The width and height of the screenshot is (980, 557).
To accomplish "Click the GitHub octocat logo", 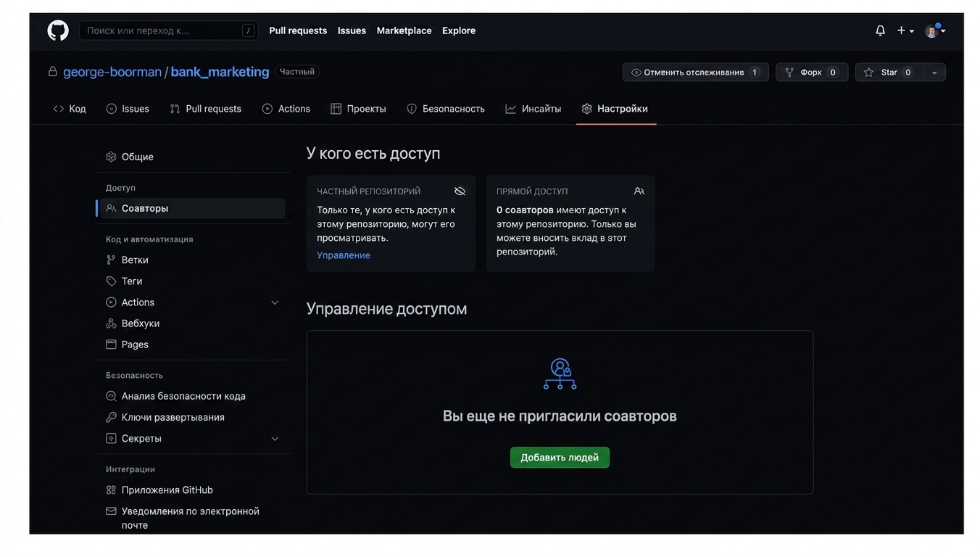I will pyautogui.click(x=58, y=30).
